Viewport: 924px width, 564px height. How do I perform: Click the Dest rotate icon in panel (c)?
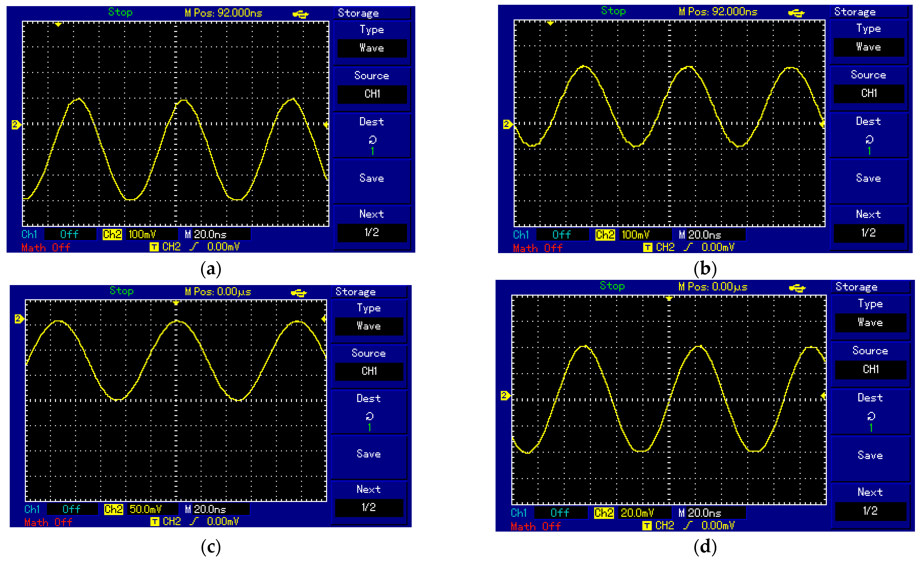[x=369, y=416]
